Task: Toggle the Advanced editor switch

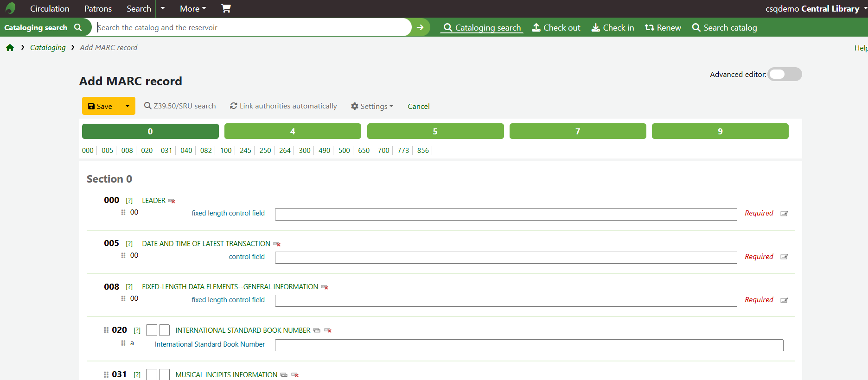Action: [785, 74]
